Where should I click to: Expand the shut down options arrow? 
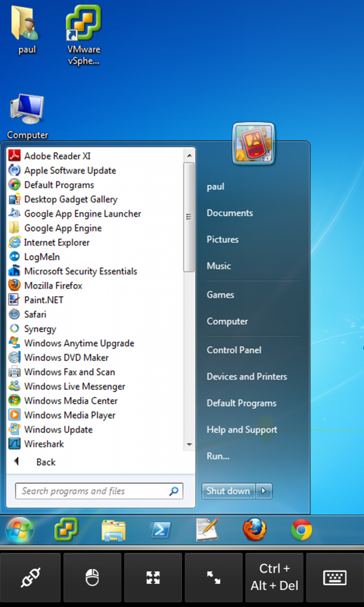[x=264, y=491]
